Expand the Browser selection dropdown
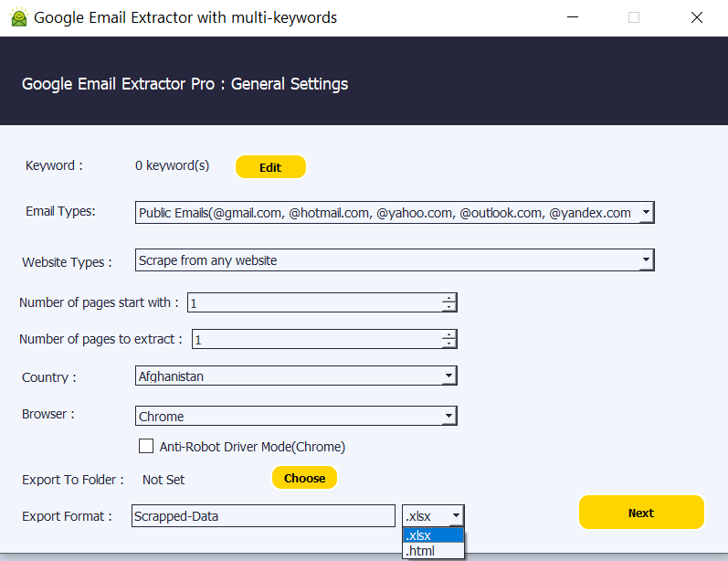The width and height of the screenshot is (728, 561). tap(448, 417)
